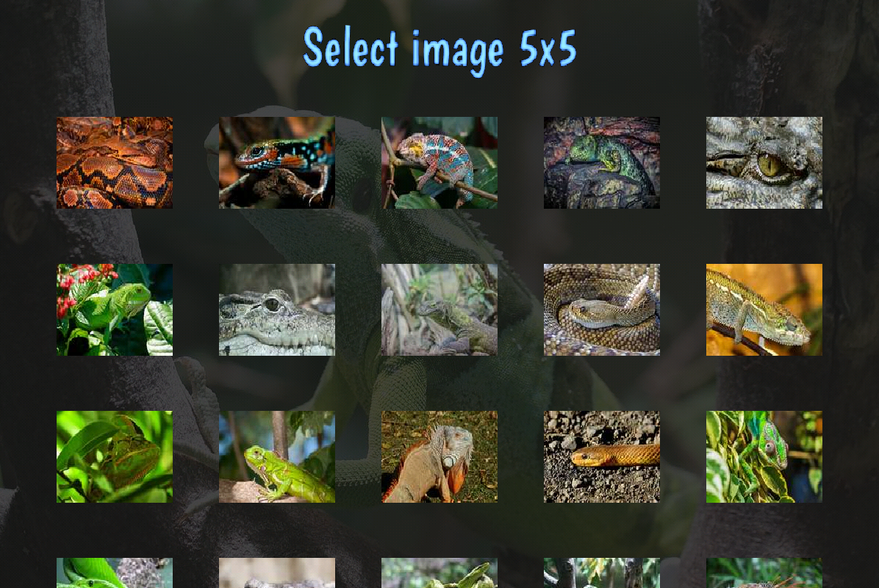This screenshot has width=879, height=588.
Task: Choose the camouflaged lizard on gray bark
Action: click(x=439, y=309)
